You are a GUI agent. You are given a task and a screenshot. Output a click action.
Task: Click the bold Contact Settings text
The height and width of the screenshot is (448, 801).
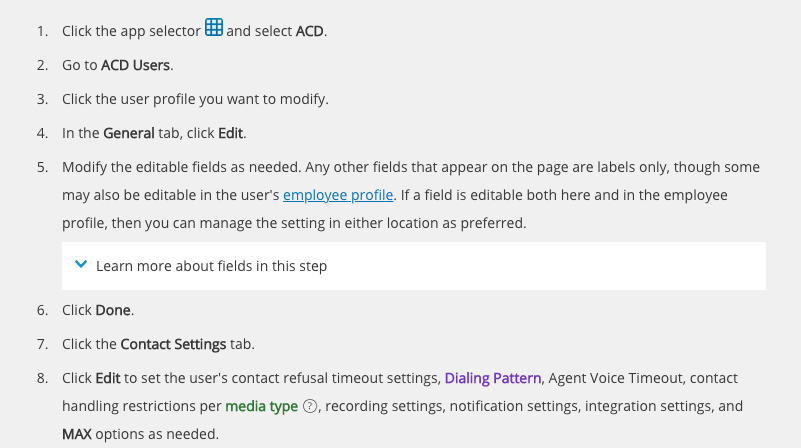(173, 344)
